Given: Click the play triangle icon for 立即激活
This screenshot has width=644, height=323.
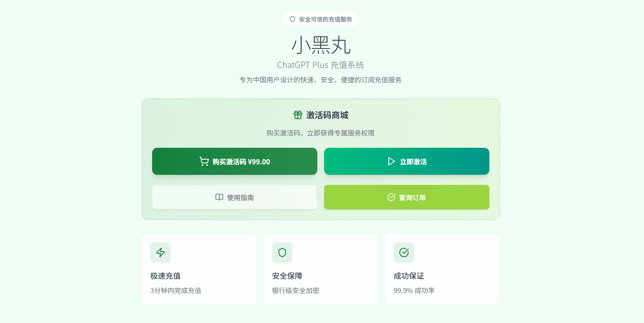Looking at the screenshot, I should [391, 161].
